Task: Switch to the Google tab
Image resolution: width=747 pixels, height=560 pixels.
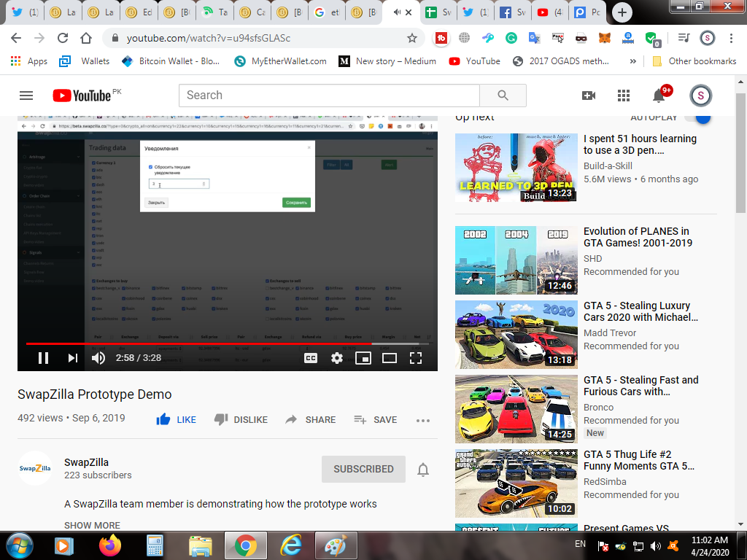Action: coord(326,12)
